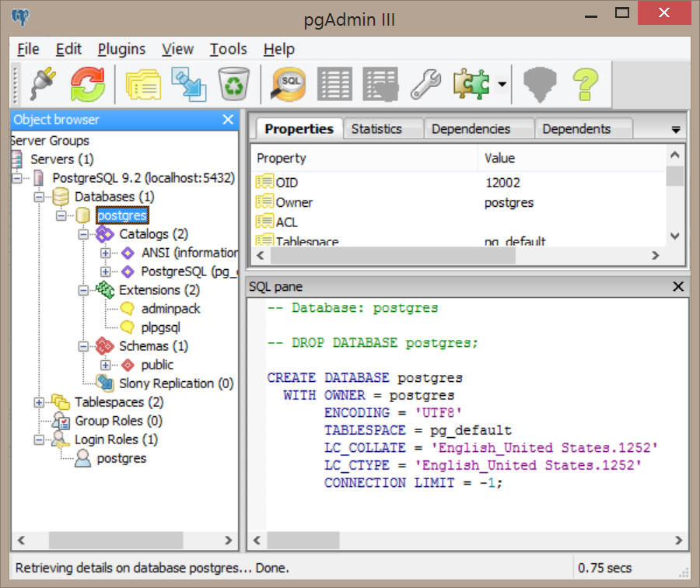700x588 pixels.
Task: Open the File menu
Action: pyautogui.click(x=28, y=49)
